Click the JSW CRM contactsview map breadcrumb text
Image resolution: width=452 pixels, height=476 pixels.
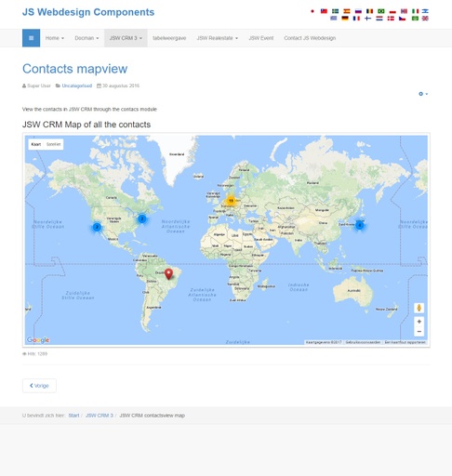[x=152, y=416]
